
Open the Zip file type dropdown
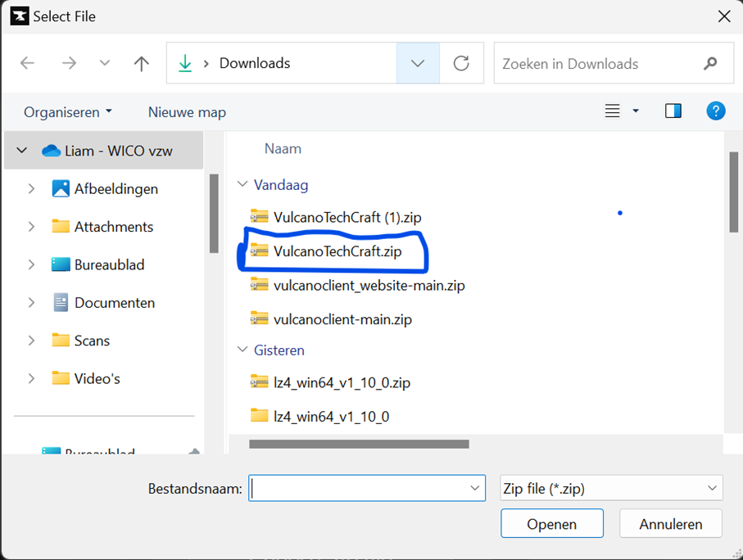711,487
